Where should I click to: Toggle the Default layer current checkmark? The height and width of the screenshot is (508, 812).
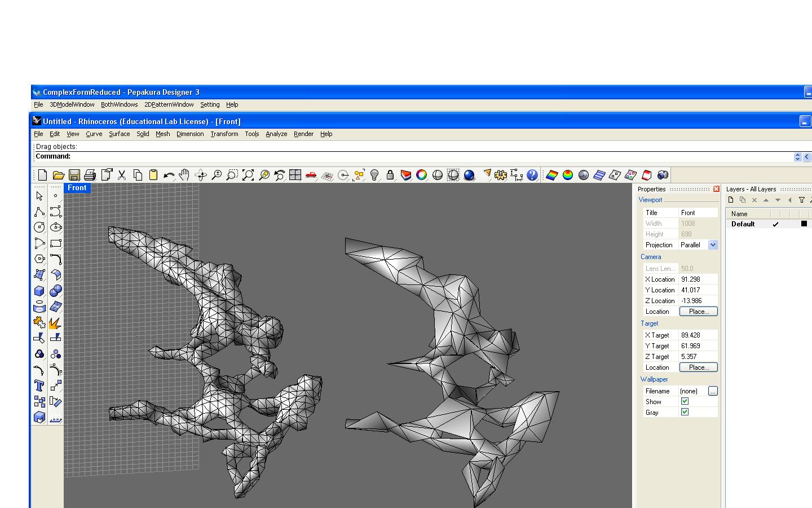click(775, 224)
